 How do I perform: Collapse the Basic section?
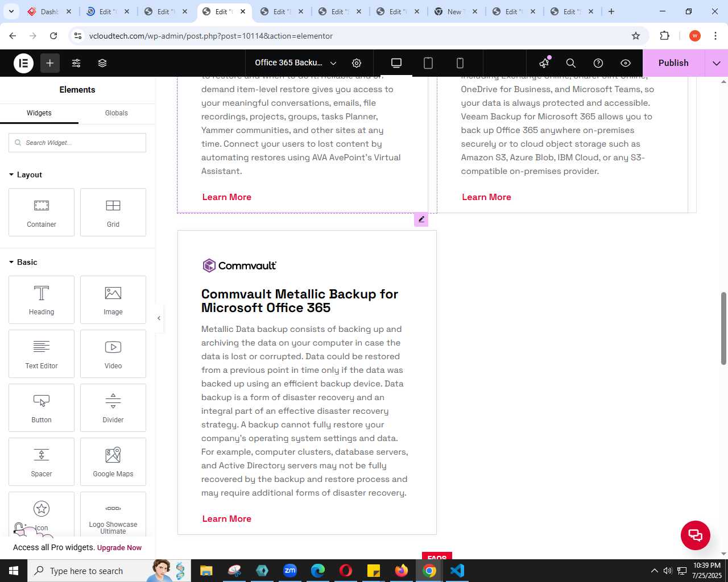[x=23, y=262]
